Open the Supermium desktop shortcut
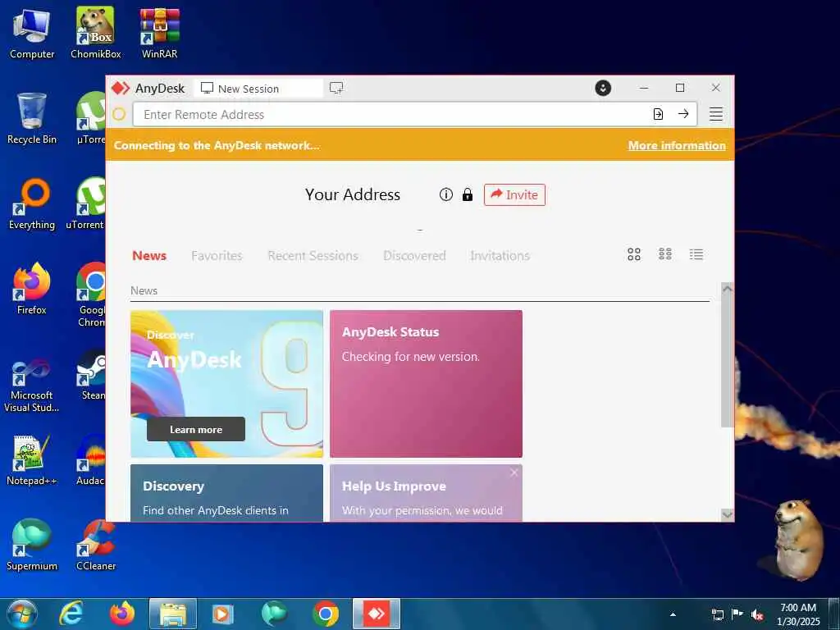 click(x=32, y=545)
